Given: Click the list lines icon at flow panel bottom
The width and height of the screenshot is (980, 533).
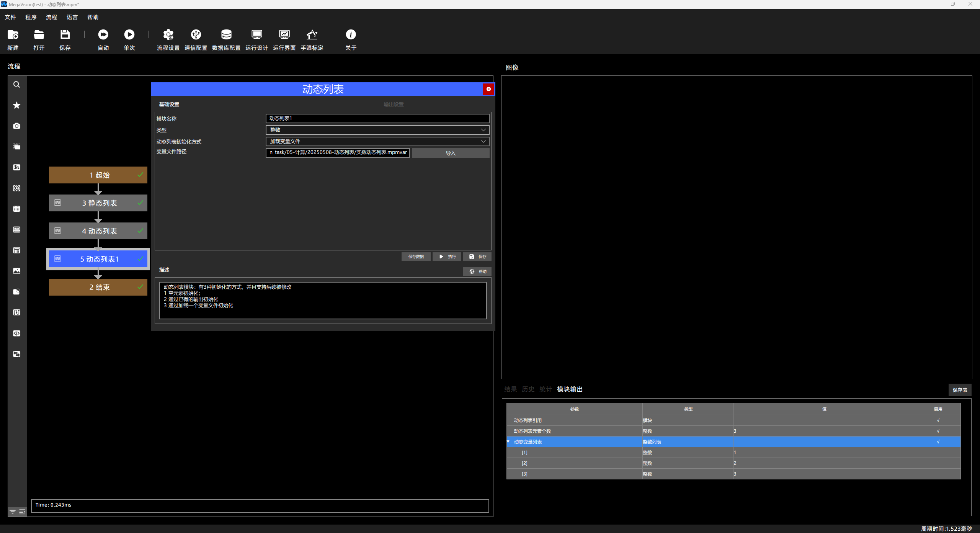Looking at the screenshot, I should tap(22, 512).
